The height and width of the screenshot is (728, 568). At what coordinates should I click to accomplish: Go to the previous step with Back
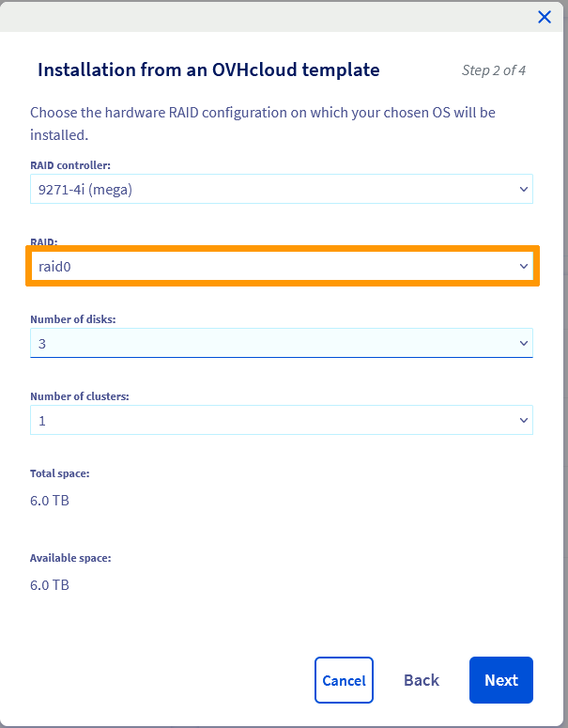click(421, 680)
